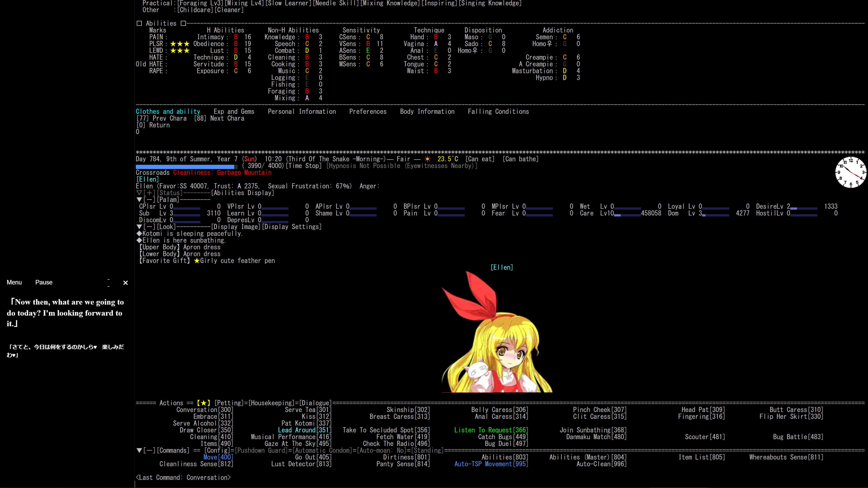Select the Dialogue actions category
Image resolution: width=868 pixels, height=488 pixels.
(x=315, y=403)
